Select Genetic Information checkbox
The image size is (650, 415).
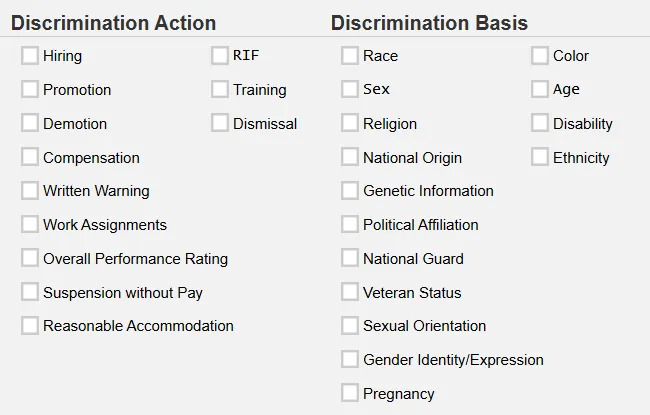tap(350, 191)
